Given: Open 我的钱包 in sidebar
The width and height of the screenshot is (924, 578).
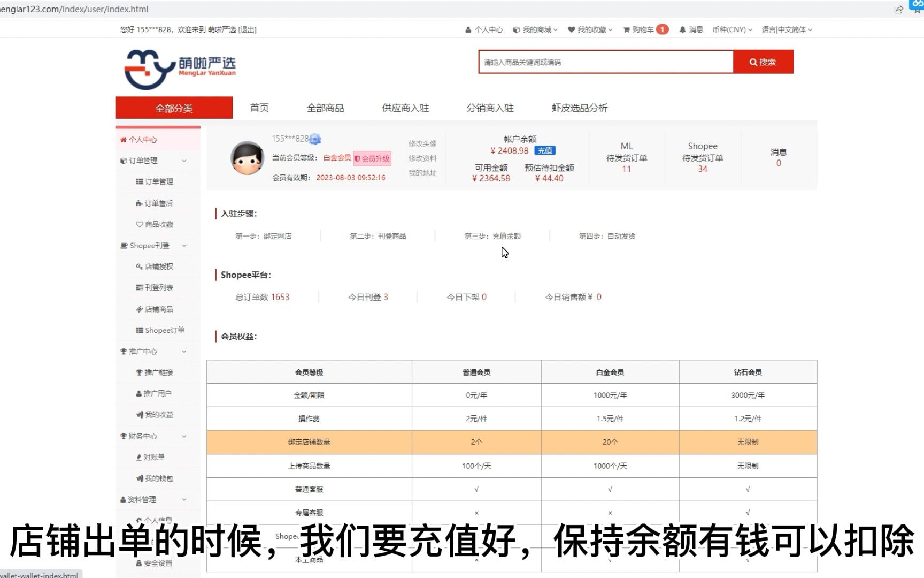Looking at the screenshot, I should pos(155,478).
